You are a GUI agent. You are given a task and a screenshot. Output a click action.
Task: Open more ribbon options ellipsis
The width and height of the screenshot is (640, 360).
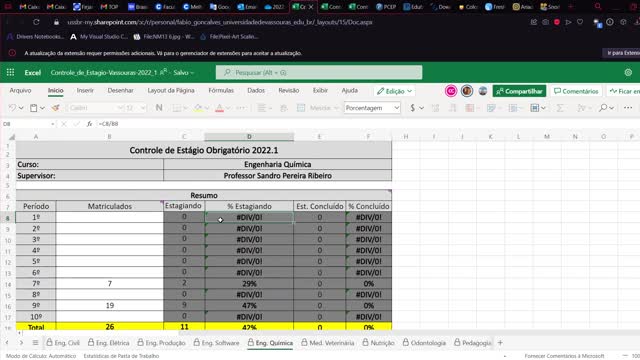tap(628, 108)
